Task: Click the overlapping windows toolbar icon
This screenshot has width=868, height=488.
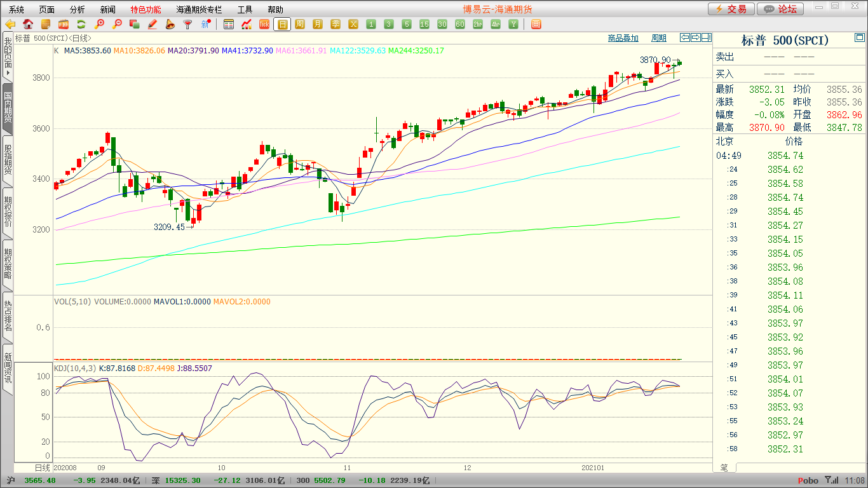Action: 135,24
